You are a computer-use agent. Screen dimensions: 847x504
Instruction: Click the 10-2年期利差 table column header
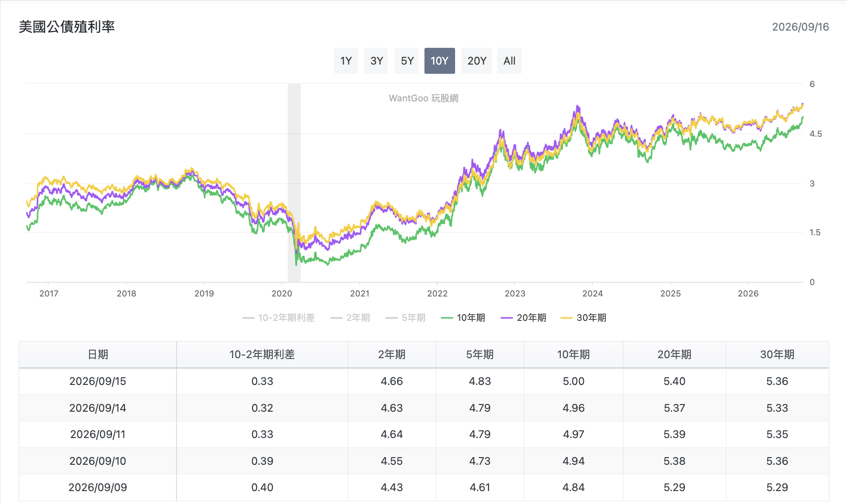point(262,354)
